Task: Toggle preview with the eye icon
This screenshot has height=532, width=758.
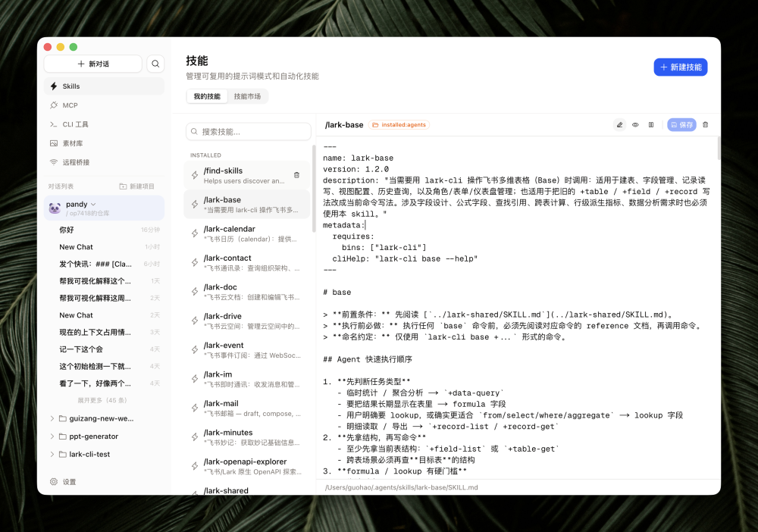Action: click(636, 124)
